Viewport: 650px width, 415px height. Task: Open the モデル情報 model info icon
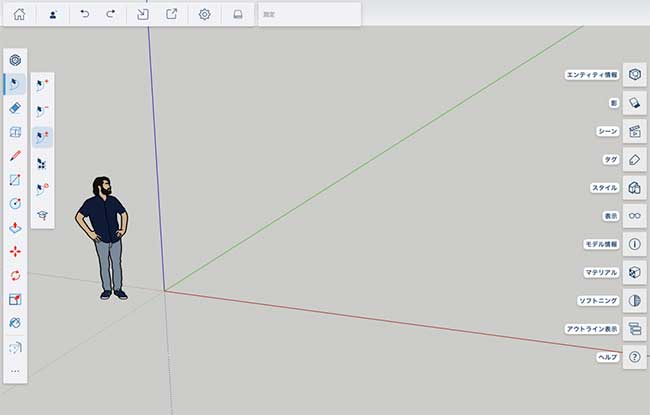tap(635, 244)
